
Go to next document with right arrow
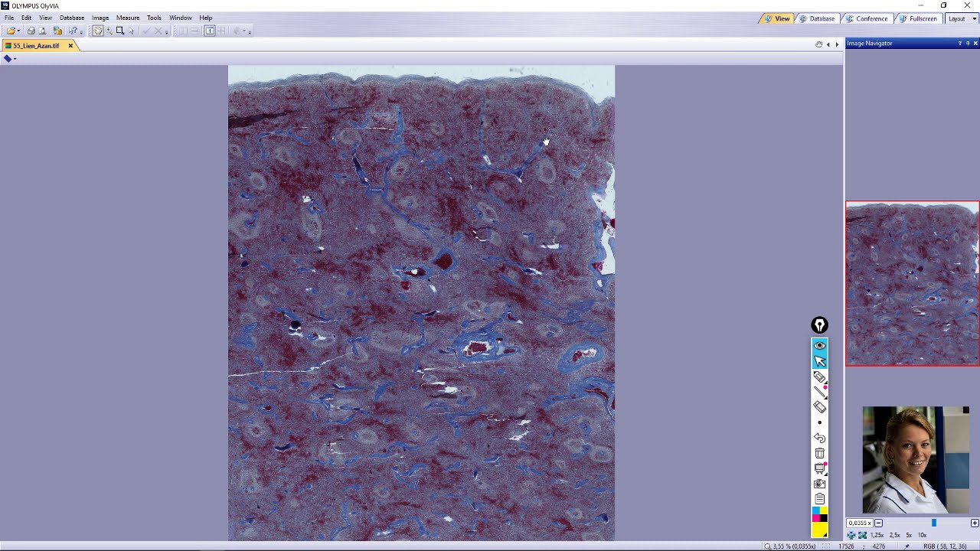[837, 44]
